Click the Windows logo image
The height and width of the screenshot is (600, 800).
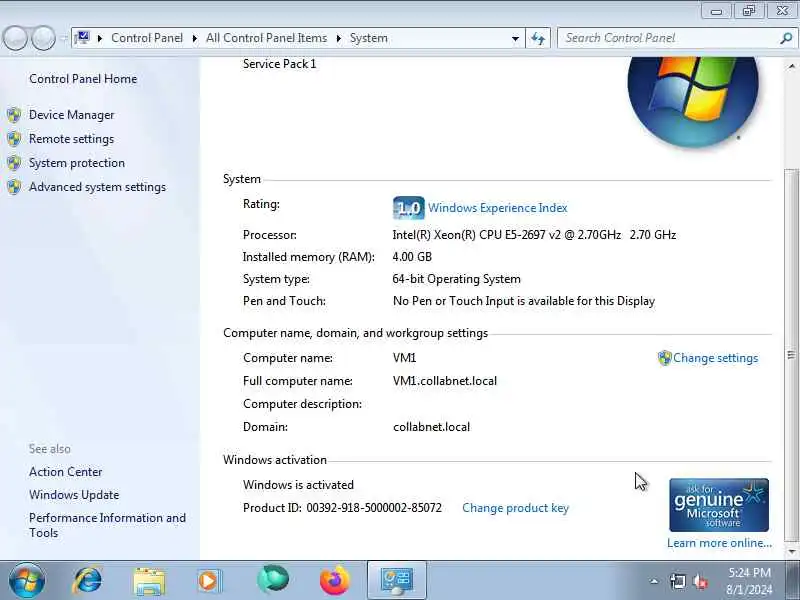pyautogui.click(x=693, y=102)
